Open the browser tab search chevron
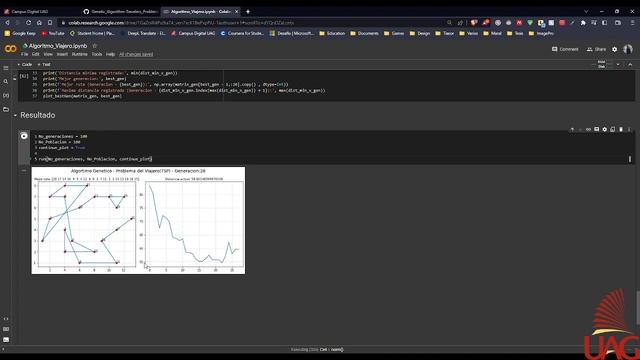 [x=586, y=11]
